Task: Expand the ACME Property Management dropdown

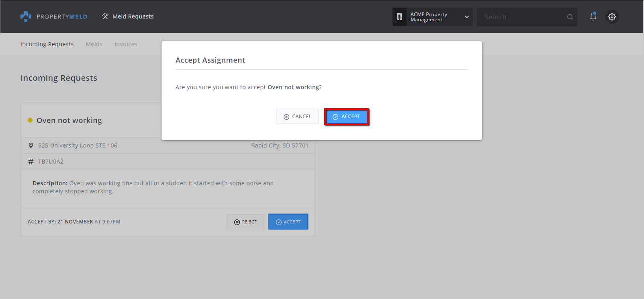Action: click(x=466, y=17)
